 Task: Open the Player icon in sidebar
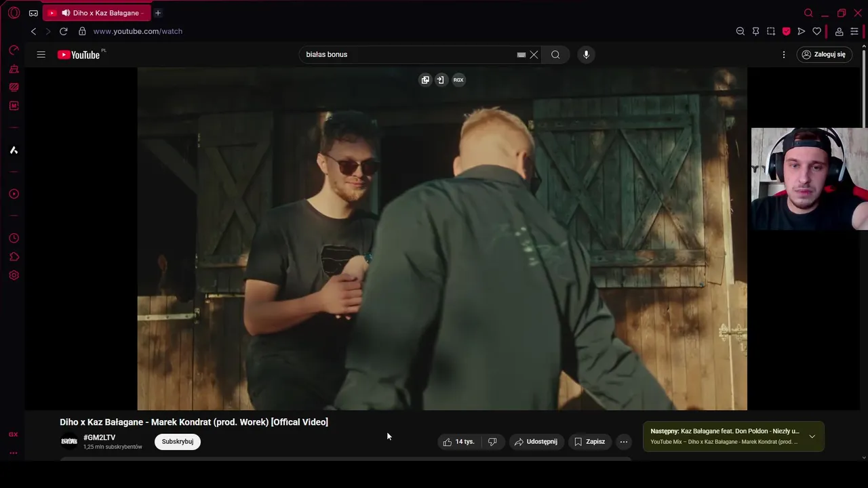coord(14,194)
